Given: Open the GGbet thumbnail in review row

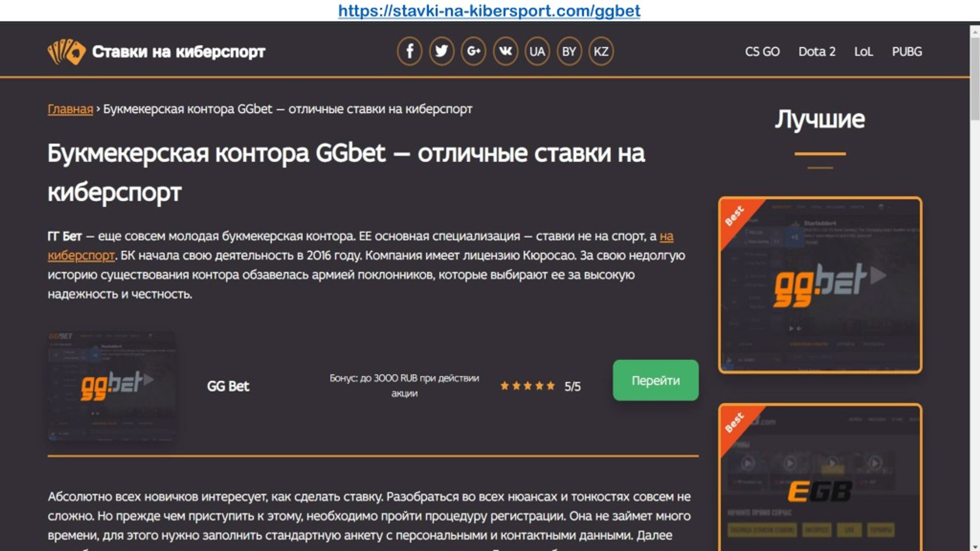Looking at the screenshot, I should pyautogui.click(x=112, y=386).
